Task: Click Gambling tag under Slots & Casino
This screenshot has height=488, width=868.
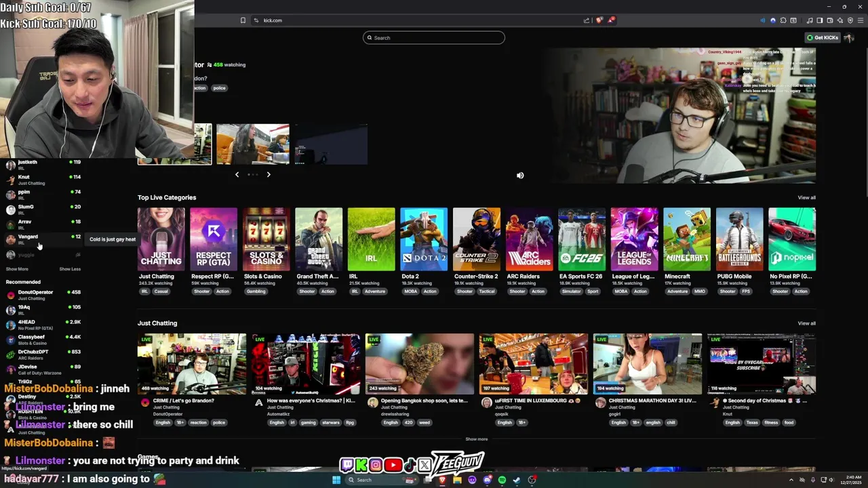Action: coord(256,291)
